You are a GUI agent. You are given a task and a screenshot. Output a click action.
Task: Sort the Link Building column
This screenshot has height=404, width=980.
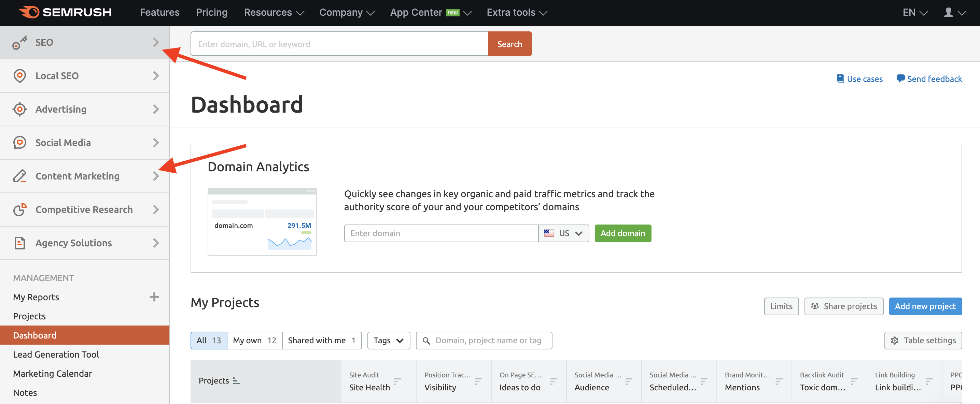[x=929, y=381]
